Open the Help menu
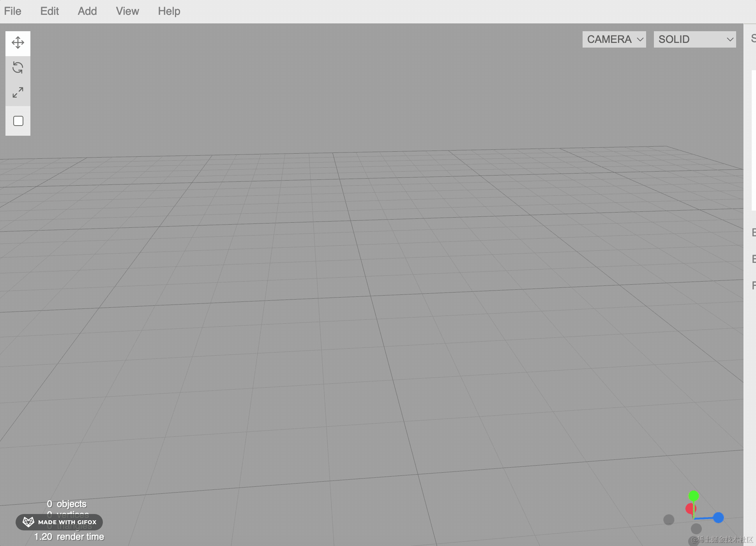The width and height of the screenshot is (756, 546). [169, 11]
